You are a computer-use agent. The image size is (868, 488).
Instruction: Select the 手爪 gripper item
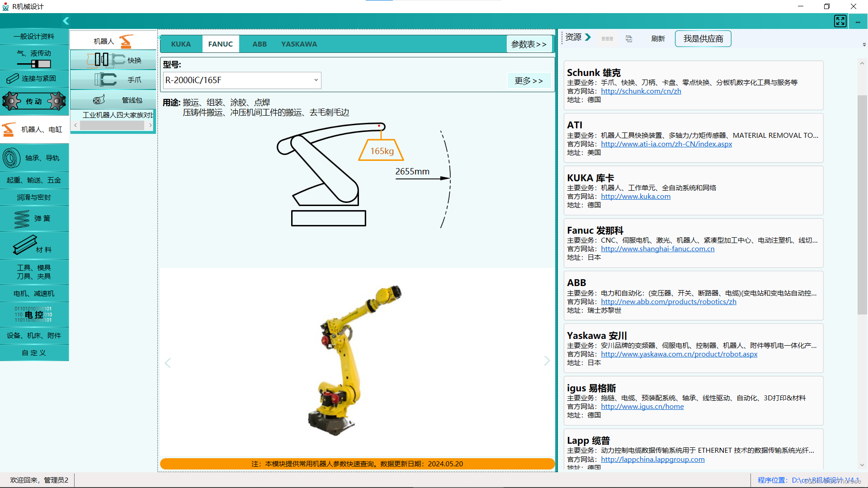point(113,80)
